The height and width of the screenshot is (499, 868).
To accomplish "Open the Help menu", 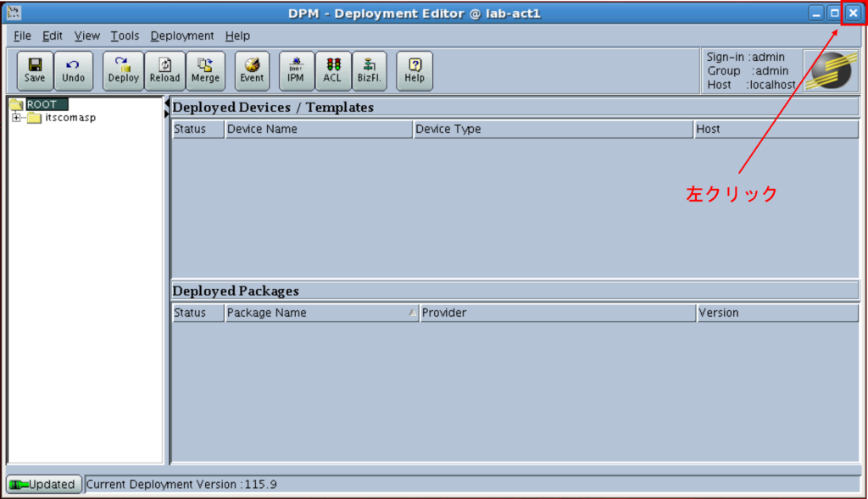I will pyautogui.click(x=237, y=36).
